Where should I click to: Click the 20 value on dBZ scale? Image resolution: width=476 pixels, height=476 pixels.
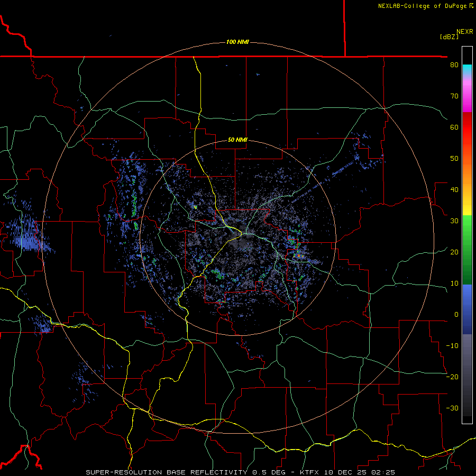pos(454,252)
